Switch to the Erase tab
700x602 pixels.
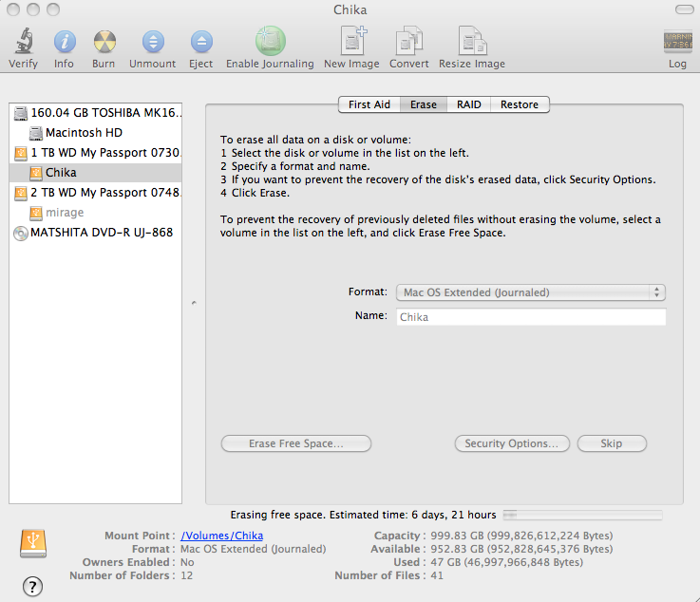[x=424, y=104]
